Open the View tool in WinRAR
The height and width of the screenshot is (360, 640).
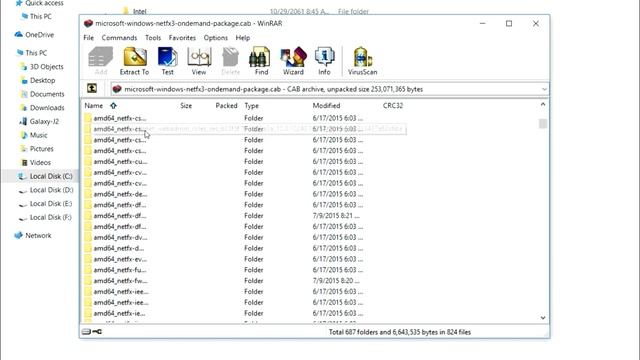coord(199,61)
